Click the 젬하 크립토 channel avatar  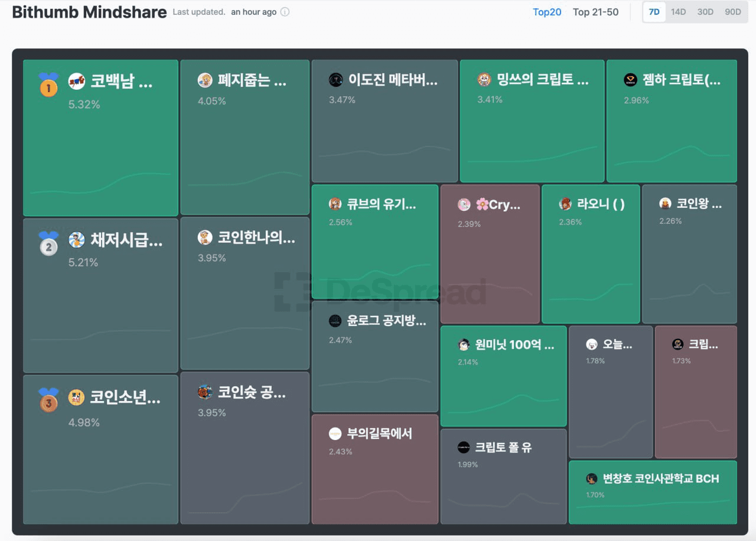(x=631, y=80)
